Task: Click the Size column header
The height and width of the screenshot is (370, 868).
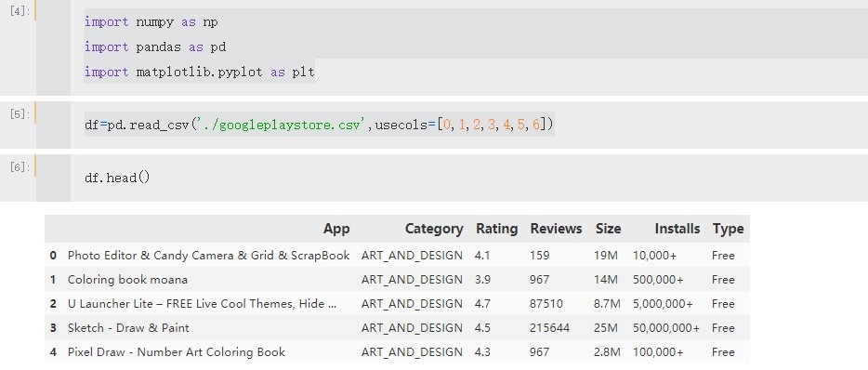Action: coord(608,229)
